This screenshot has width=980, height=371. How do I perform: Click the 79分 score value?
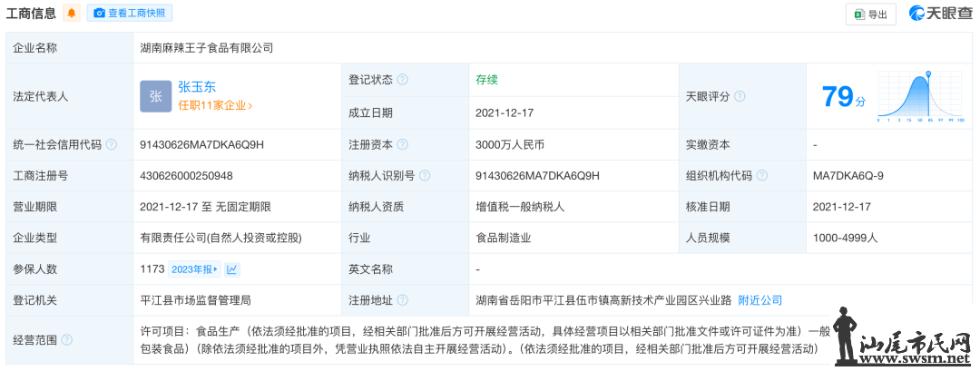point(844,96)
